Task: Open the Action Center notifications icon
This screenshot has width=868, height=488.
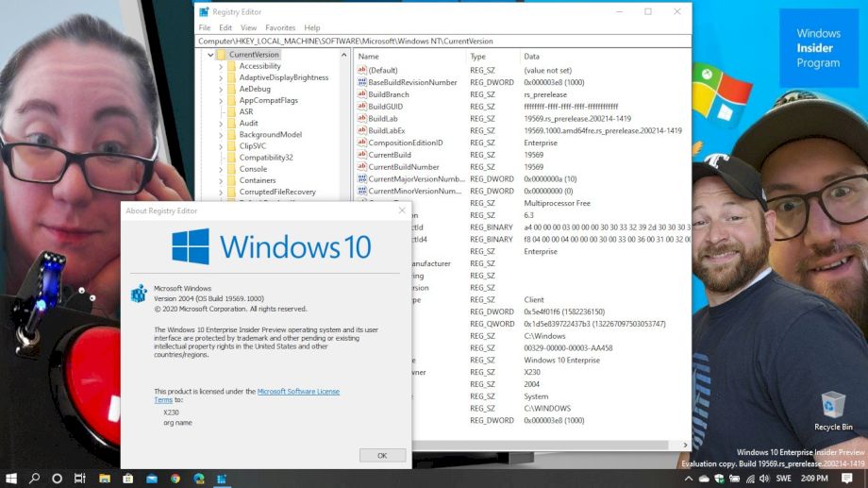Action: (847, 478)
